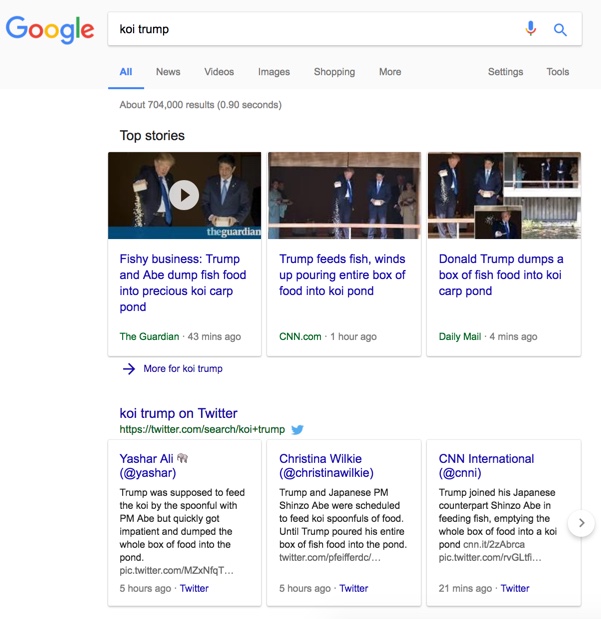The width and height of the screenshot is (601, 619).
Task: Activate voice search microphone icon
Action: [531, 29]
